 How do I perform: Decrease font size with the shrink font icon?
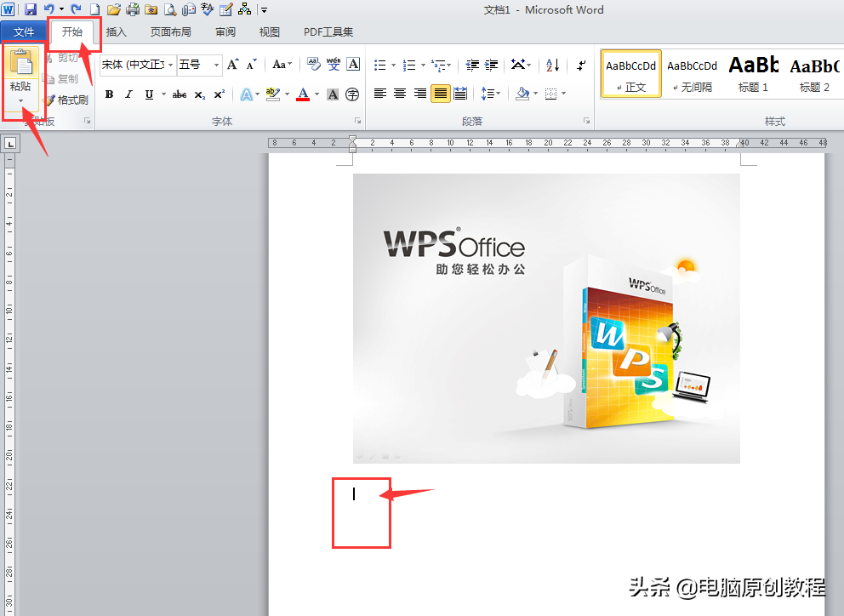pyautogui.click(x=251, y=65)
